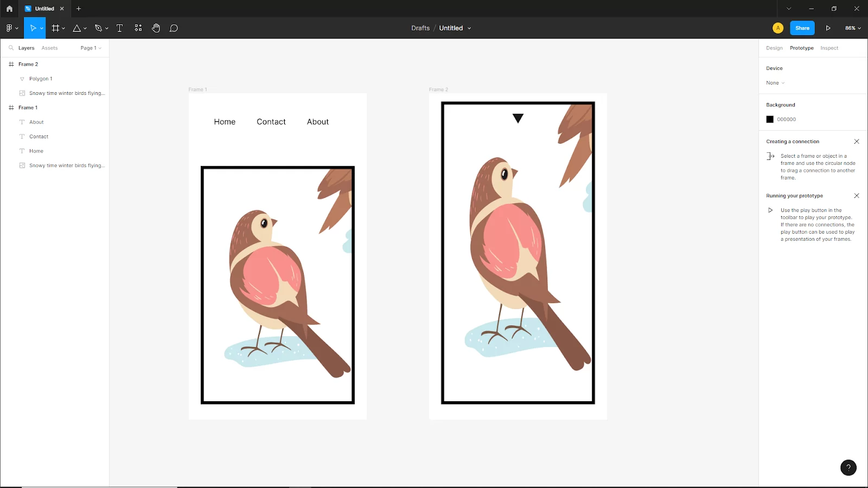Click the About text on canvas
Image resolution: width=868 pixels, height=488 pixels.
(x=318, y=122)
